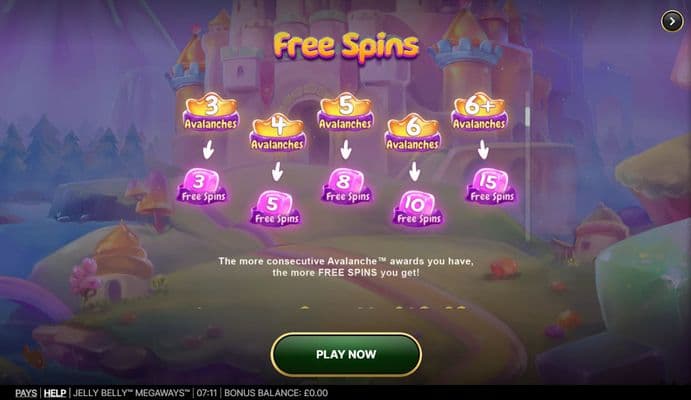Click the arrow under 3 Avalanches
Viewport: 691px width, 400px height.
click(208, 150)
